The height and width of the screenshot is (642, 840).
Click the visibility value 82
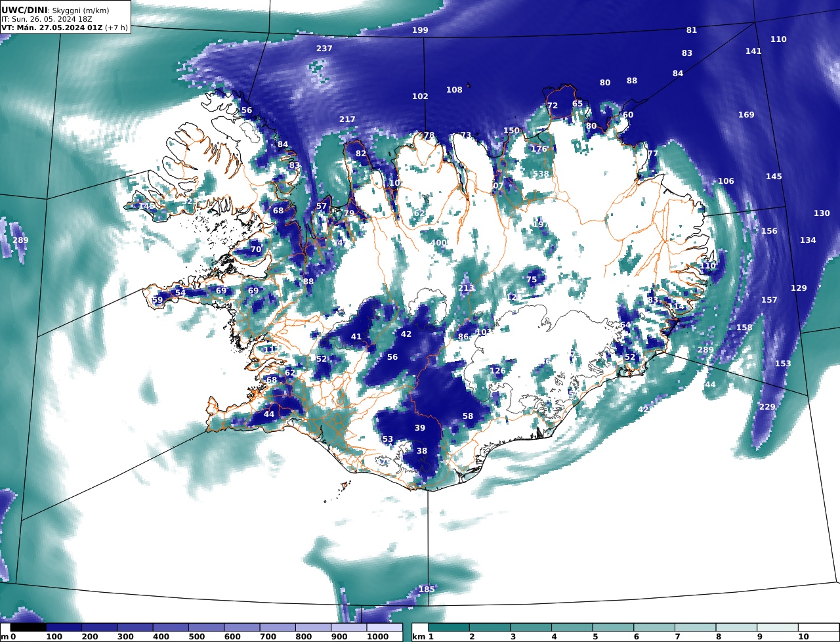[x=361, y=154]
